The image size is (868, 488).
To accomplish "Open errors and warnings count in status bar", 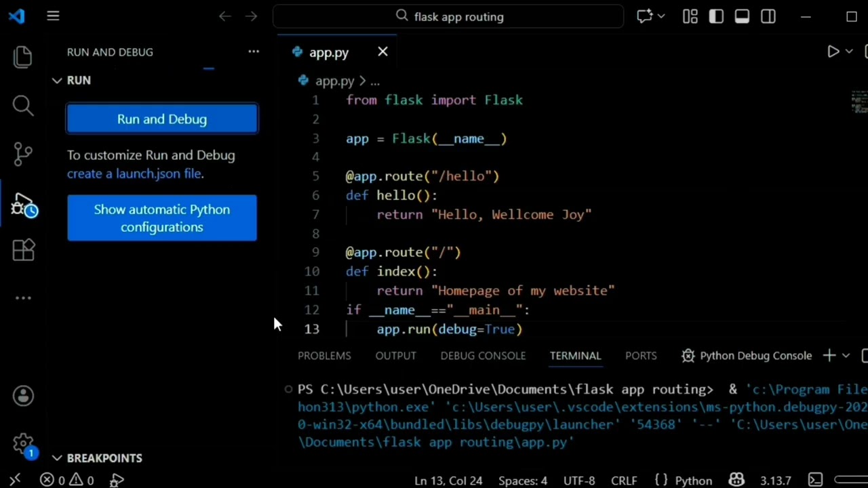I will click(66, 480).
